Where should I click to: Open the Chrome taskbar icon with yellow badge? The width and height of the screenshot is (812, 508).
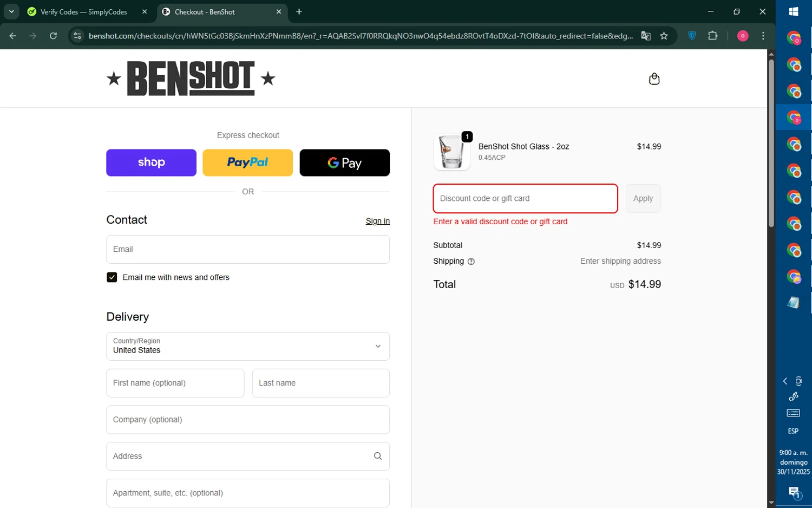point(794,277)
